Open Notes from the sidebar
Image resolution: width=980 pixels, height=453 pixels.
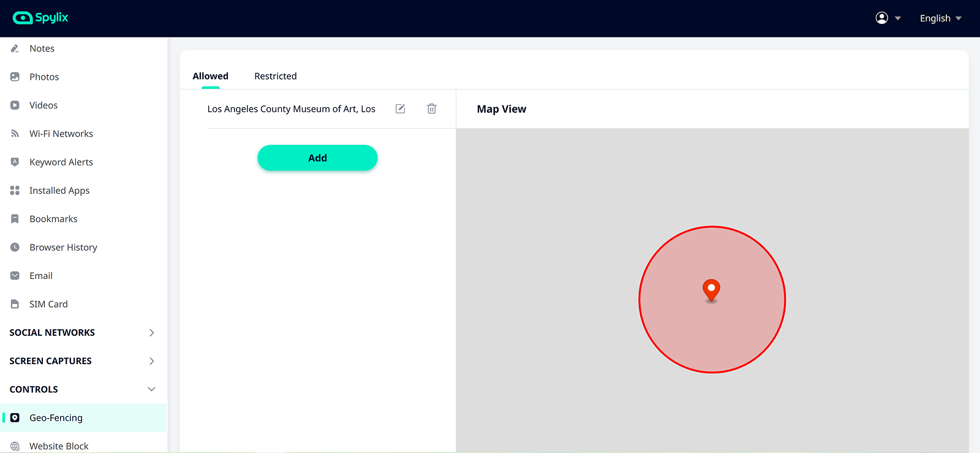pos(42,48)
